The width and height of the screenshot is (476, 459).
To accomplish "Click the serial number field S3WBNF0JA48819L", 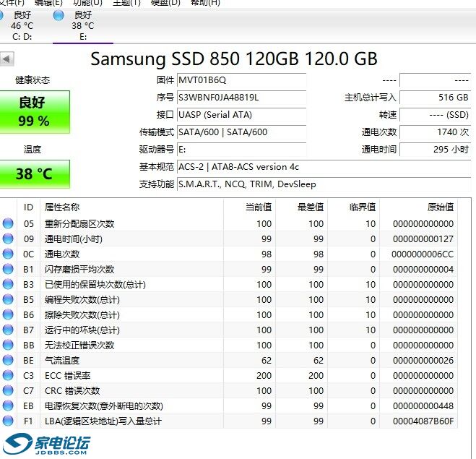I will tap(241, 98).
